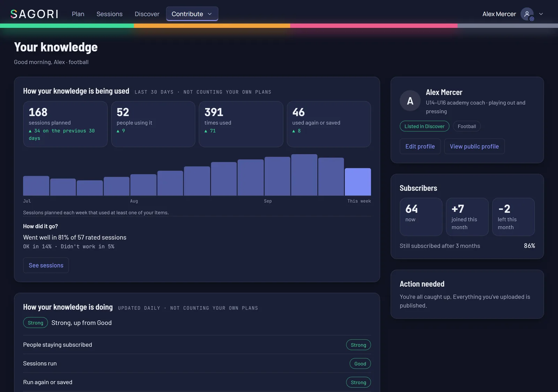Select the 'Listed in Discover' badge
The width and height of the screenshot is (558, 392).
[424, 126]
